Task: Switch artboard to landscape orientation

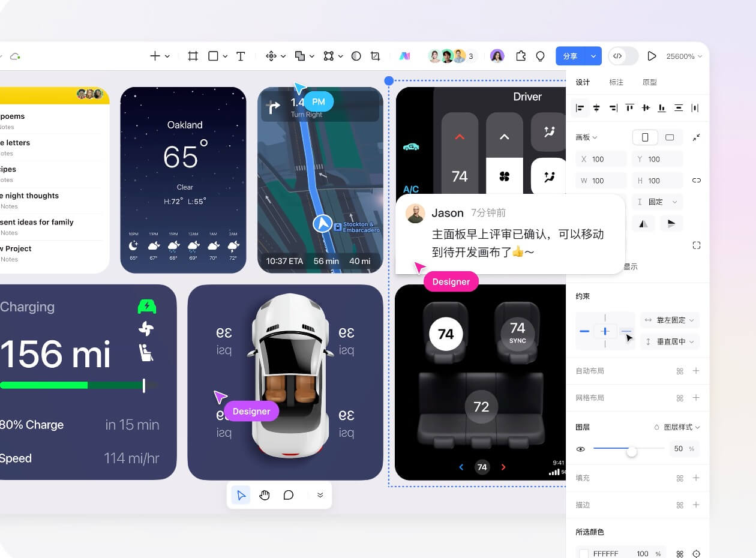Action: click(670, 137)
